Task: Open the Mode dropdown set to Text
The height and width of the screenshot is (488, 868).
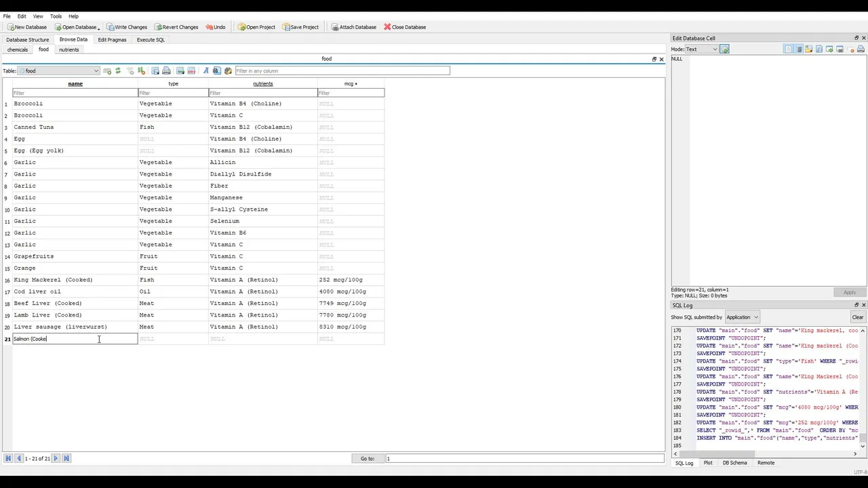Action: coord(701,49)
